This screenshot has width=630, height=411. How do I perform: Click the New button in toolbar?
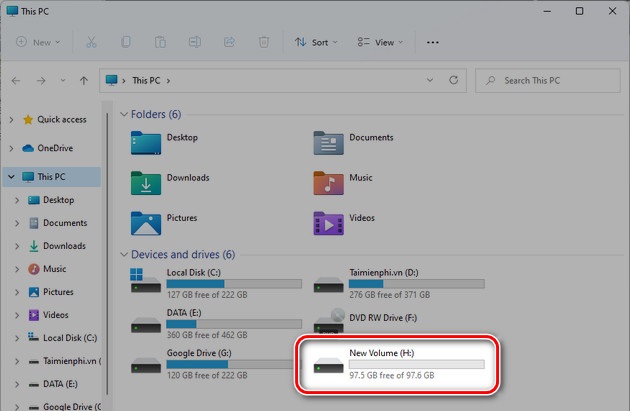[x=38, y=43]
